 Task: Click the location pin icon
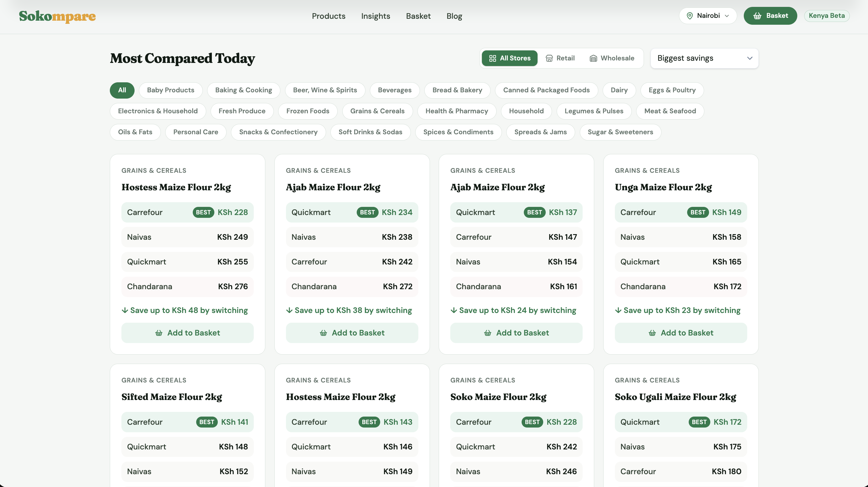pyautogui.click(x=690, y=16)
